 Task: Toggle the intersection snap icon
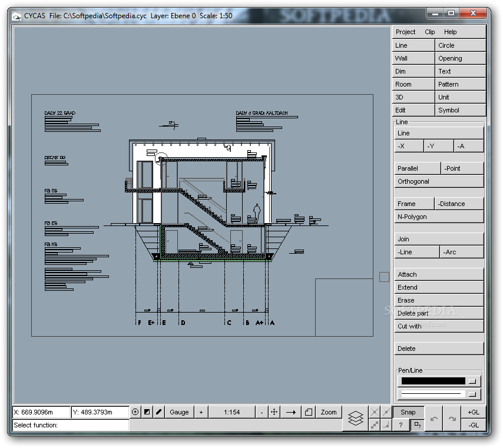pos(375,412)
